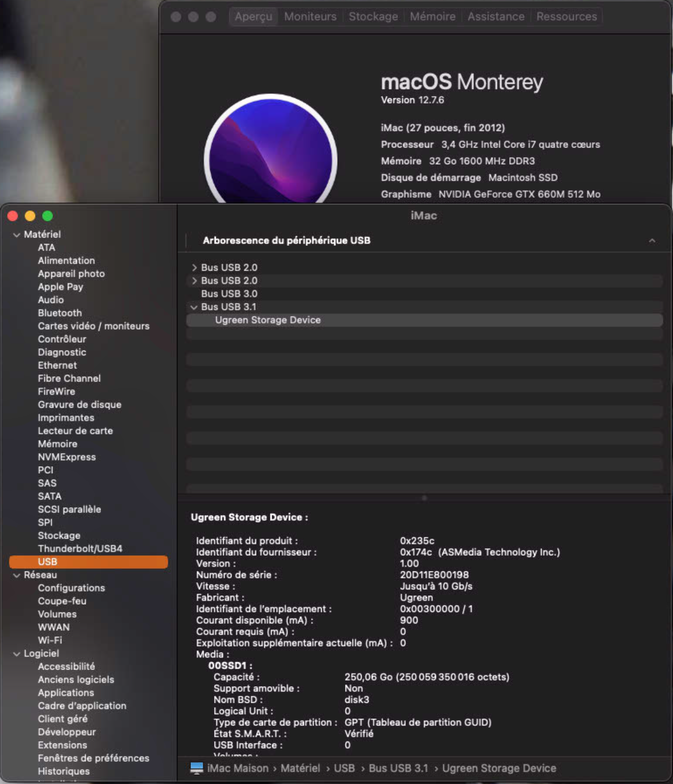Open the Moniteurs tab

tap(310, 17)
